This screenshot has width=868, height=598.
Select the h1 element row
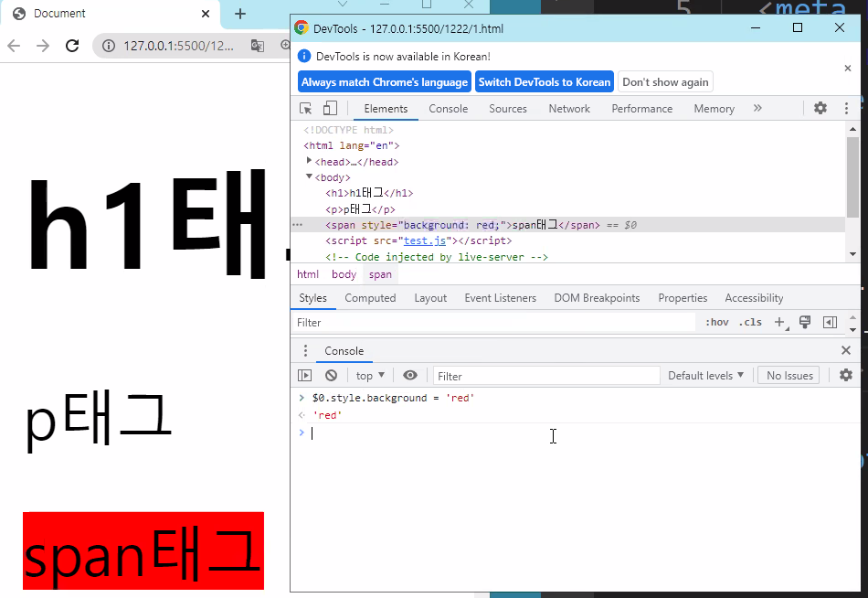[369, 193]
